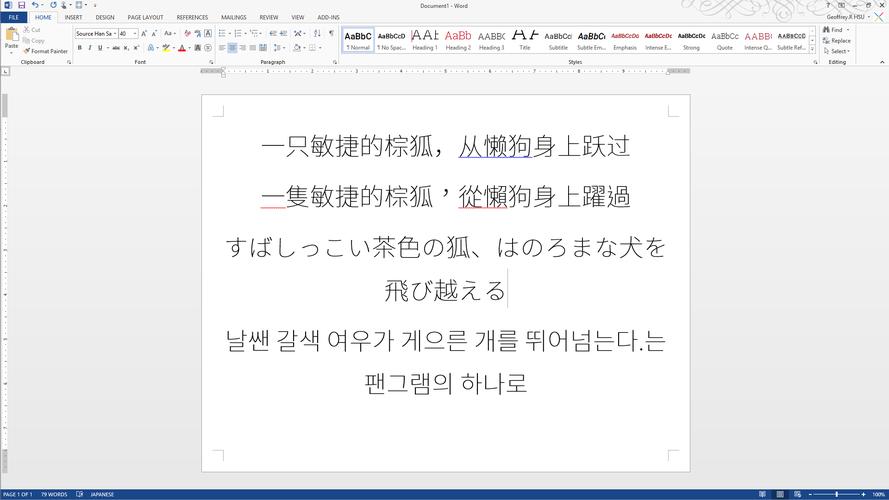Screen dimensions: 889x500
Task: Click the JAPANESE language indicator
Action: (102, 494)
